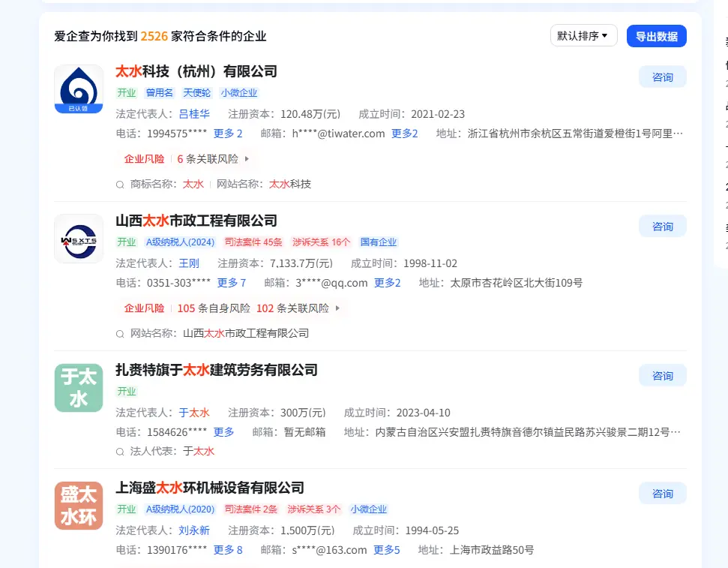Click the 盛太水环 orange logo tile

coord(79,506)
